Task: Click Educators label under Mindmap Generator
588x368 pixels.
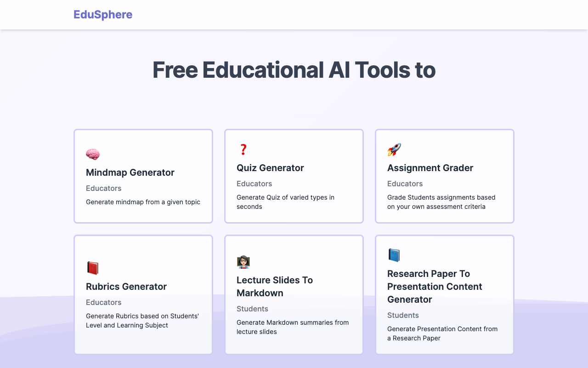Action: 104,188
